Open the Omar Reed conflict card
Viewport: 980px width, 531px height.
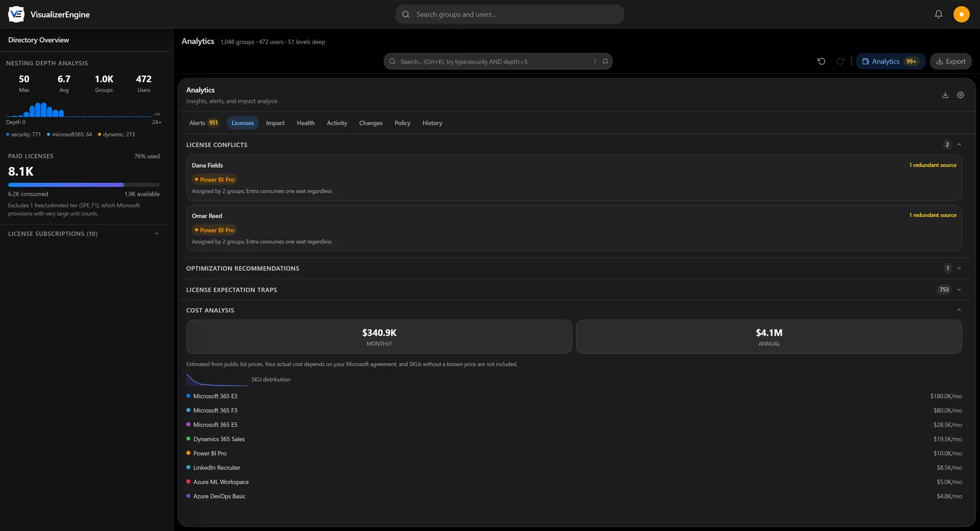click(574, 228)
